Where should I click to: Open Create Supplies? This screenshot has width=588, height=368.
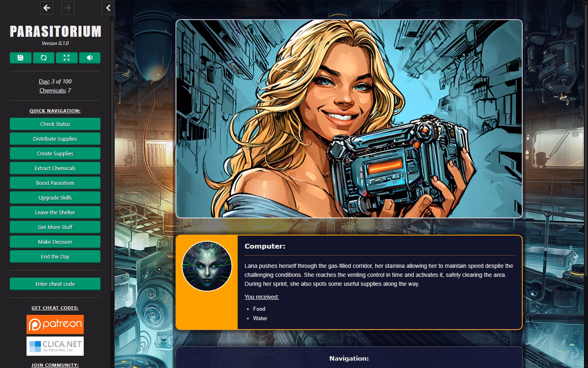[55, 153]
